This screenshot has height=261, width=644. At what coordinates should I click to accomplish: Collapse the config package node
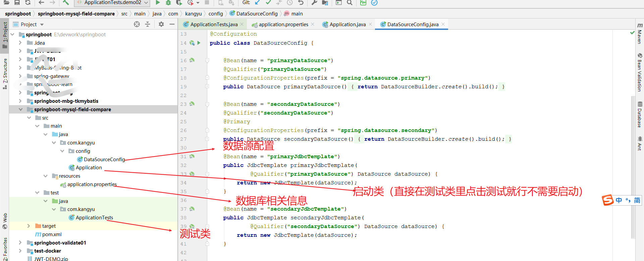point(62,151)
